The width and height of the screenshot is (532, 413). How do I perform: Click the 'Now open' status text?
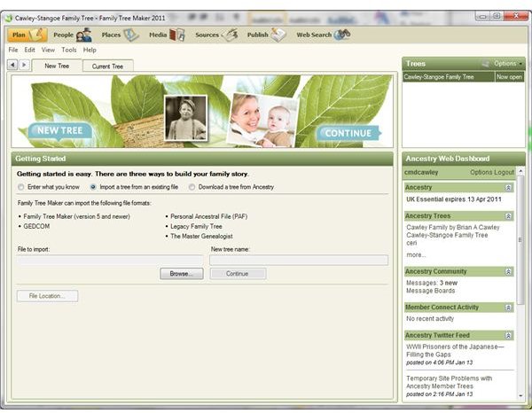coord(509,77)
